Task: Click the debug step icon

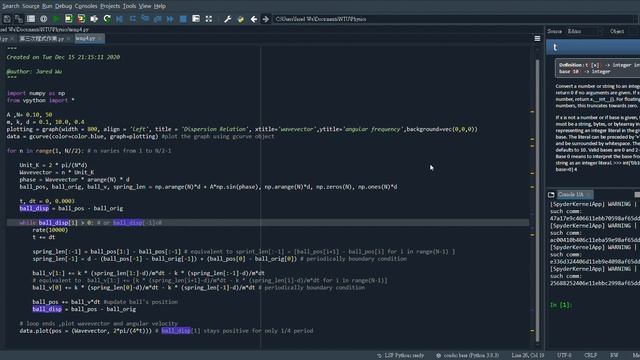Action: click(x=133, y=19)
